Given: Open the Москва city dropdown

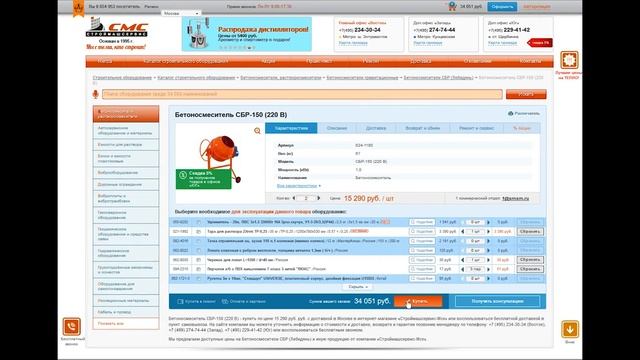Looking at the screenshot, I should pos(181,13).
